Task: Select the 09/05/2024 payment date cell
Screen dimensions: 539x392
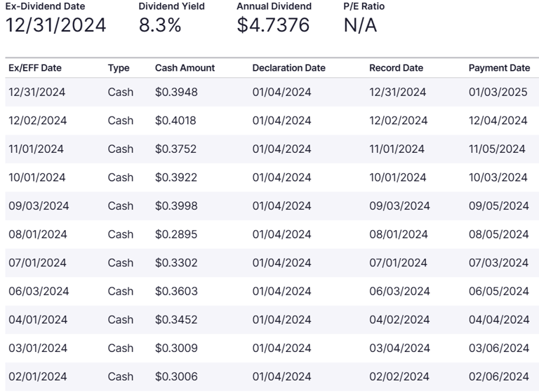Action: (498, 205)
